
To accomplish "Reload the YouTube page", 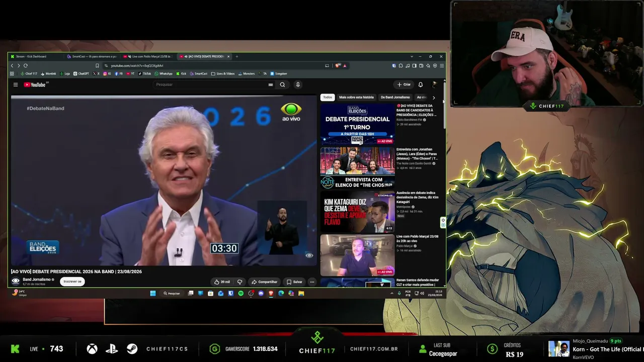I will pos(25,65).
